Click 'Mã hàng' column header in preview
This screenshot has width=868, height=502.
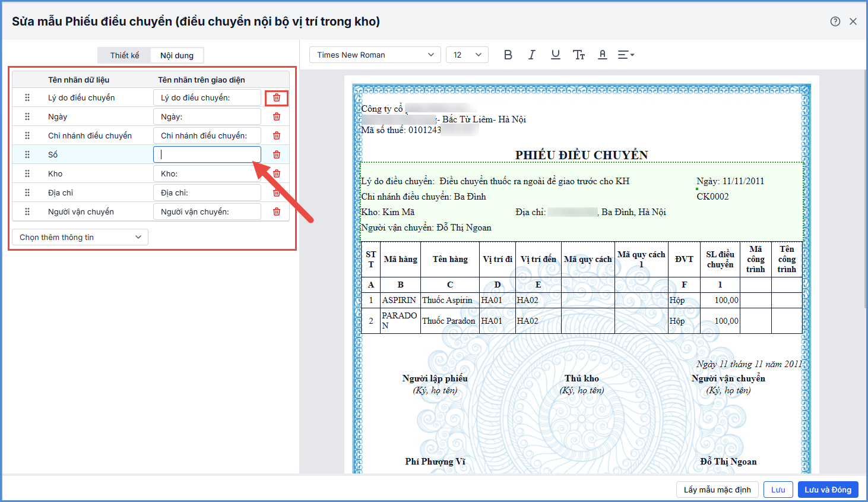pos(401,259)
